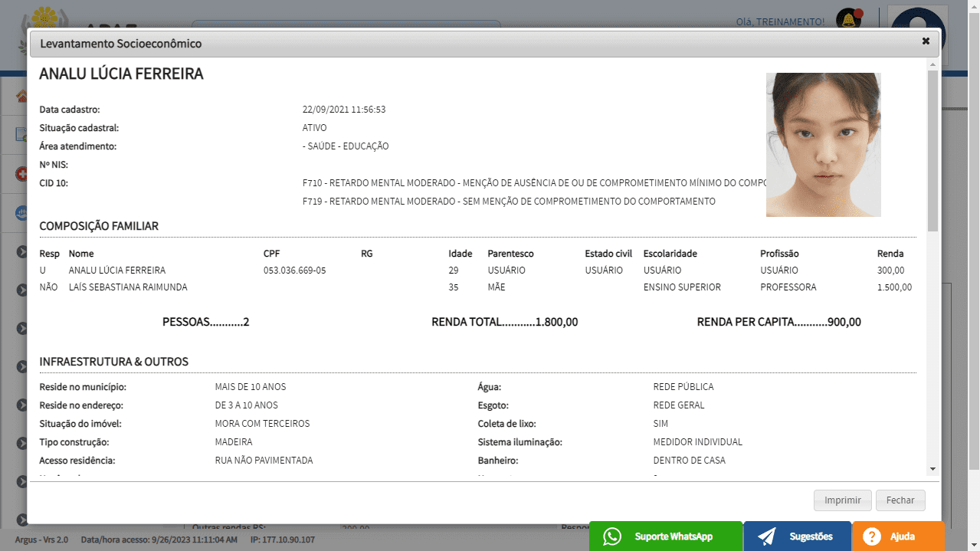Click the WhatsApp icon in the support bar
Screen dimensions: 980x551
click(612, 536)
